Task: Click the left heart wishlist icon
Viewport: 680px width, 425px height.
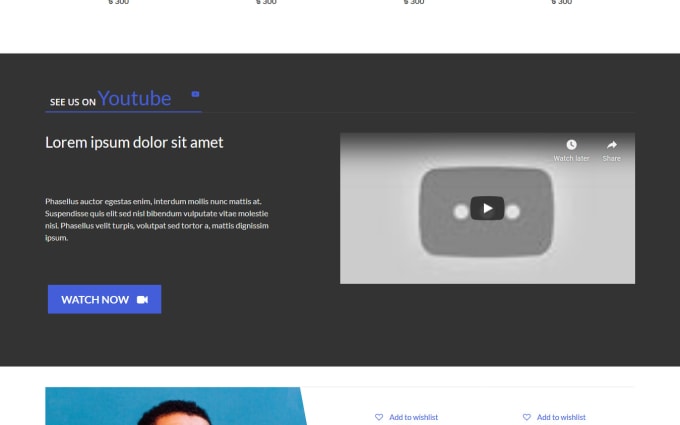Action: click(x=379, y=417)
